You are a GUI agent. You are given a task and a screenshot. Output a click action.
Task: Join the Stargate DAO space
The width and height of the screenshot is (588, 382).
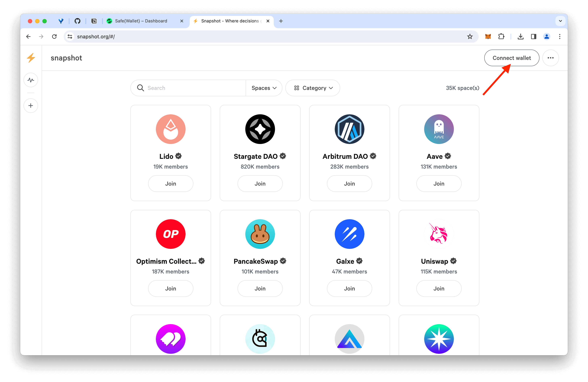click(x=260, y=184)
